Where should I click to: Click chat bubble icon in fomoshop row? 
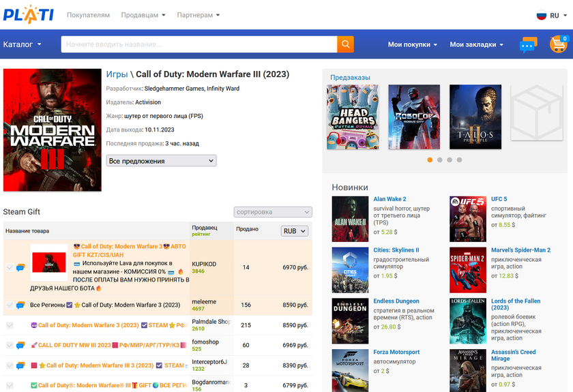tap(20, 345)
